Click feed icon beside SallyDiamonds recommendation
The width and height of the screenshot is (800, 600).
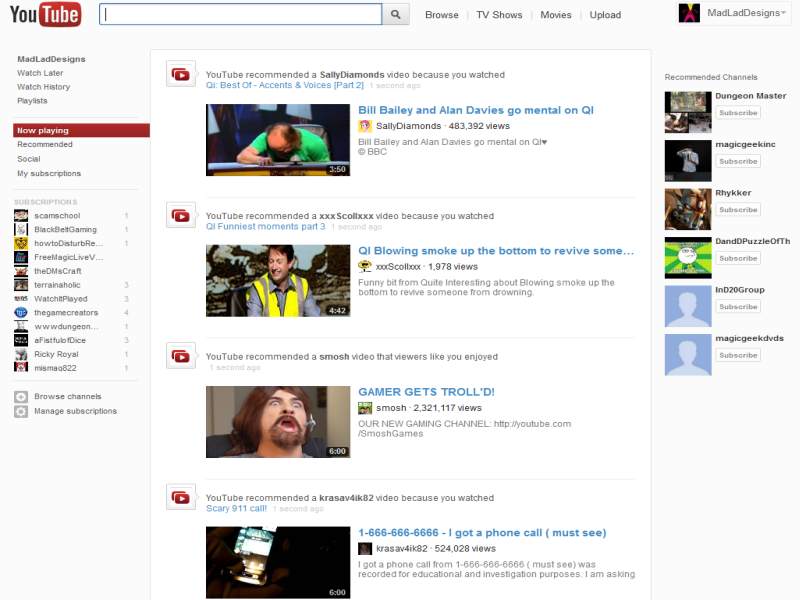tap(181, 74)
